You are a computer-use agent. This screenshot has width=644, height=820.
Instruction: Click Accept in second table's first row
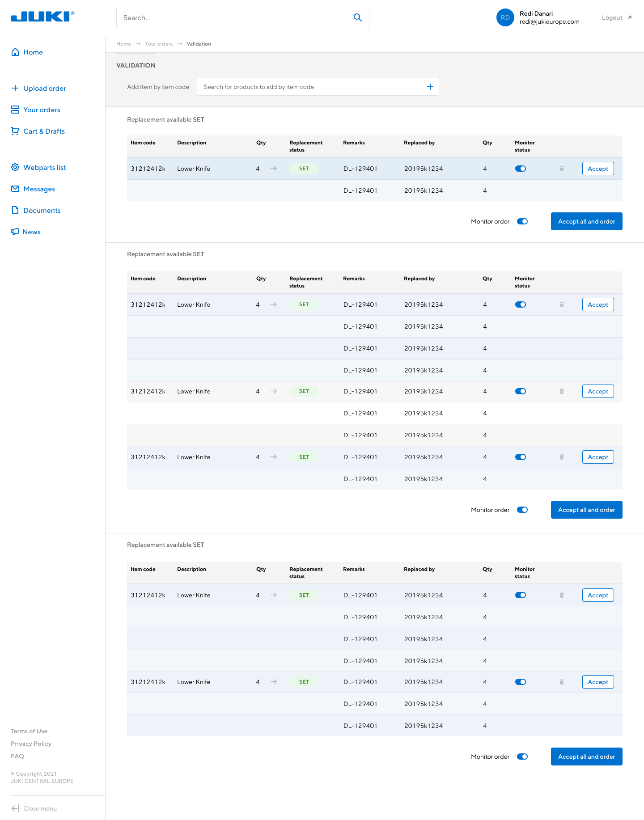click(598, 304)
